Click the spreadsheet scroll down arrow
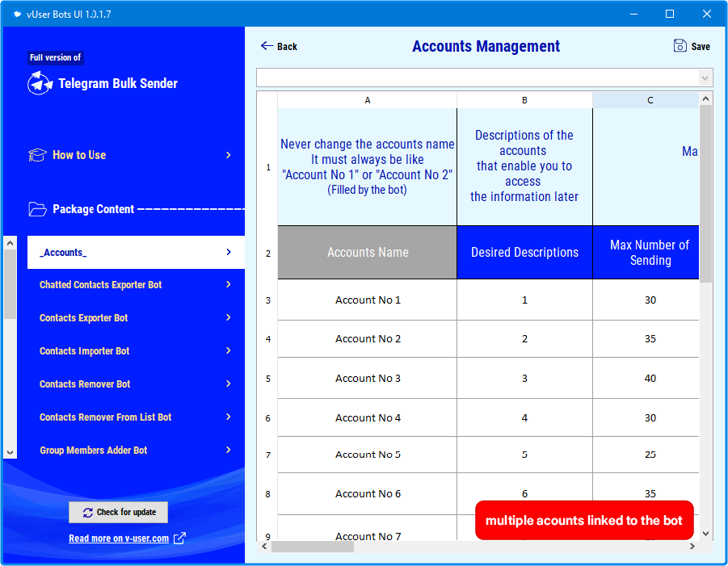Image resolution: width=728 pixels, height=566 pixels. (x=705, y=534)
